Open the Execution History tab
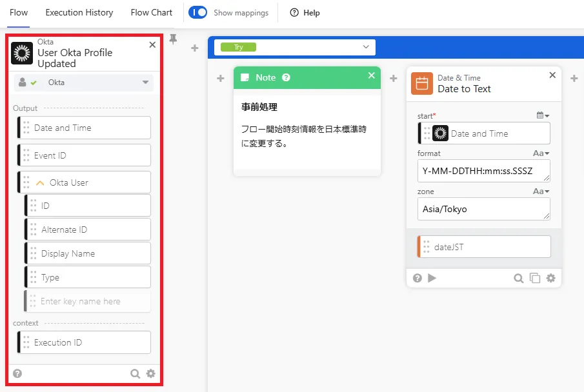584x392 pixels. (79, 13)
